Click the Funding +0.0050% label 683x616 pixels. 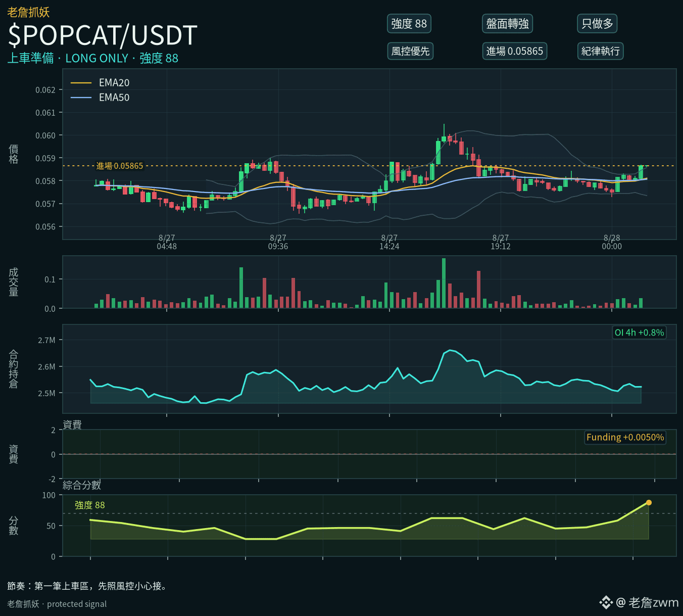pos(625,437)
